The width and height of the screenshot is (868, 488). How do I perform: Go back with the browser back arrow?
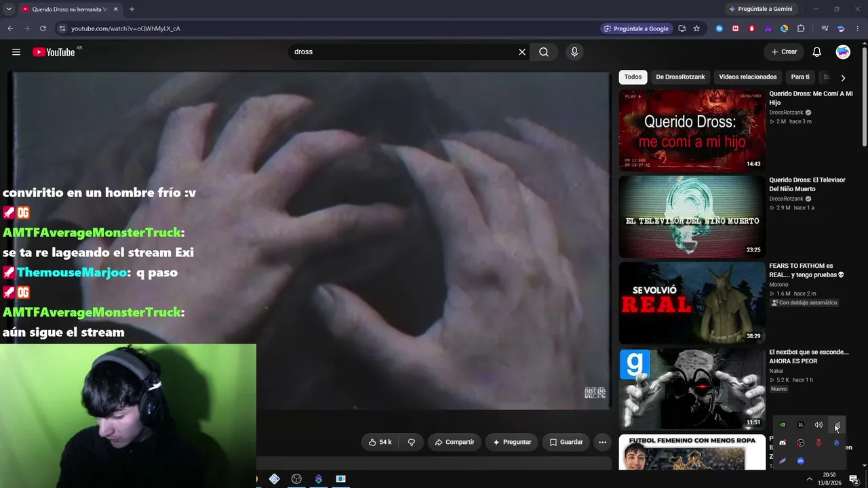pos(10,28)
